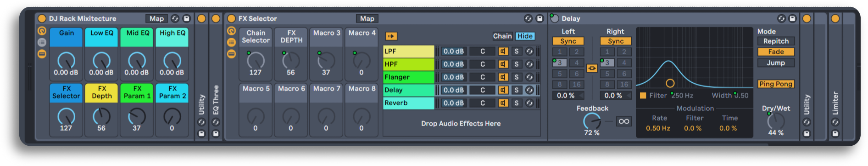
Task: Toggle the Flanger chain activator speaker
Action: pyautogui.click(x=503, y=77)
